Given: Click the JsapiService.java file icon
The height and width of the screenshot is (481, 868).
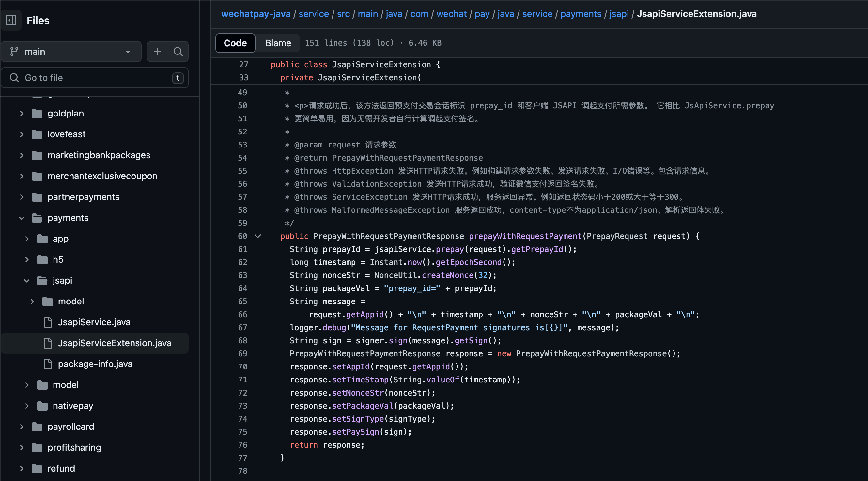Looking at the screenshot, I should click(48, 322).
